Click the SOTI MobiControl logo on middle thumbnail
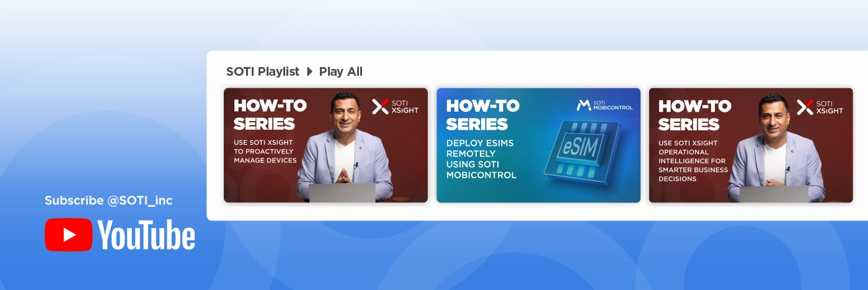The height and width of the screenshot is (290, 868). (604, 105)
